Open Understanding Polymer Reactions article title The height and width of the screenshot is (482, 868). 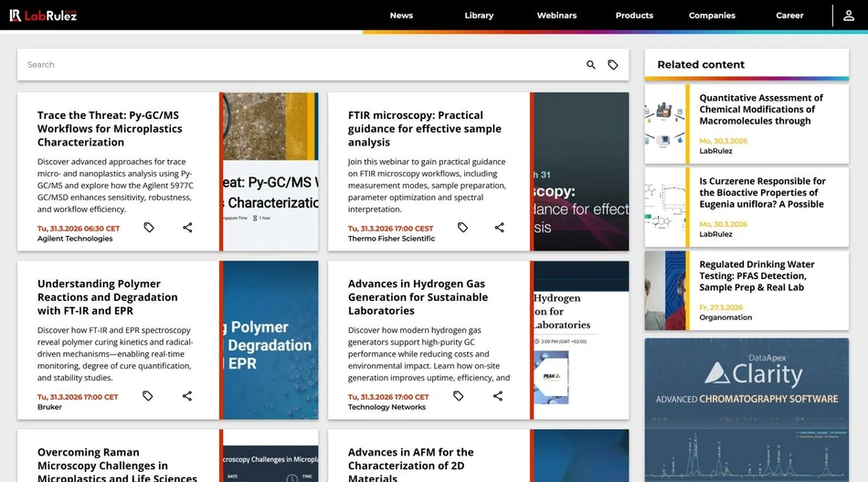tap(107, 297)
